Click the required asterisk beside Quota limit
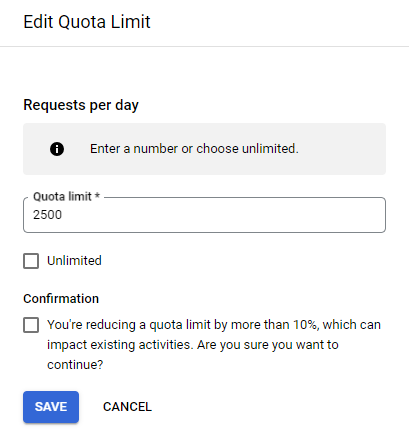 (x=97, y=195)
